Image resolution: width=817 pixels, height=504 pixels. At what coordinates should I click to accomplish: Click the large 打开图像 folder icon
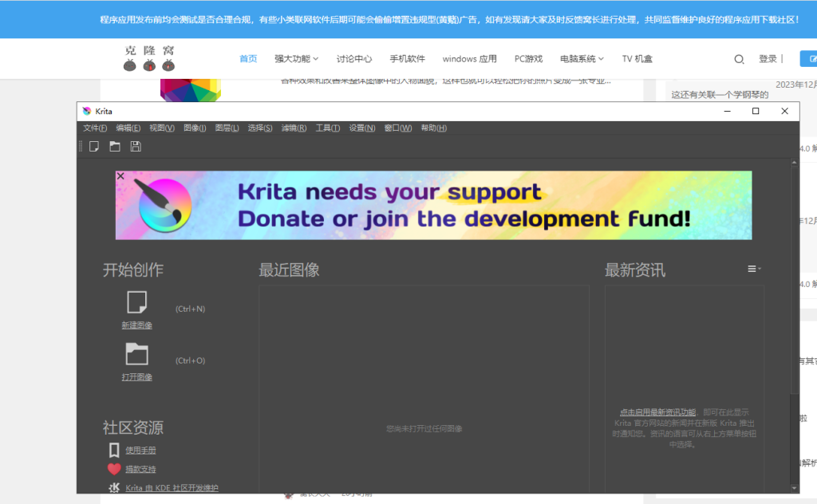(136, 354)
